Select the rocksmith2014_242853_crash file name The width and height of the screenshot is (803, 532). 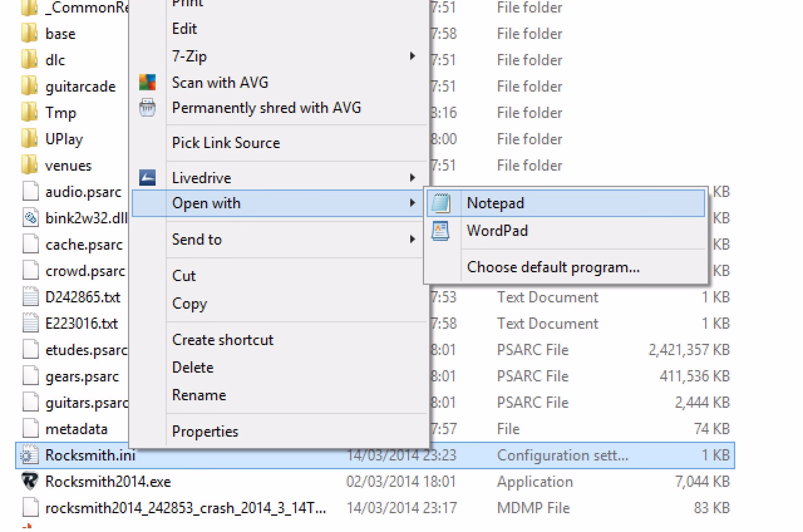tap(186, 508)
